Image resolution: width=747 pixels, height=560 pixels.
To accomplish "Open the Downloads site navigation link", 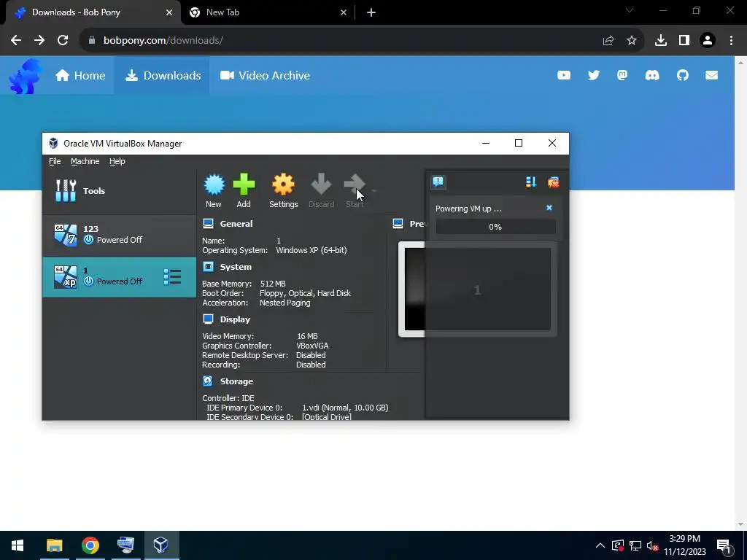I will coord(163,76).
